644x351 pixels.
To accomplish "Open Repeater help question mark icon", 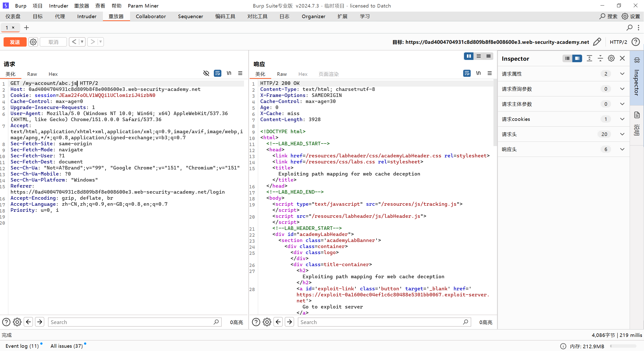I will (636, 42).
